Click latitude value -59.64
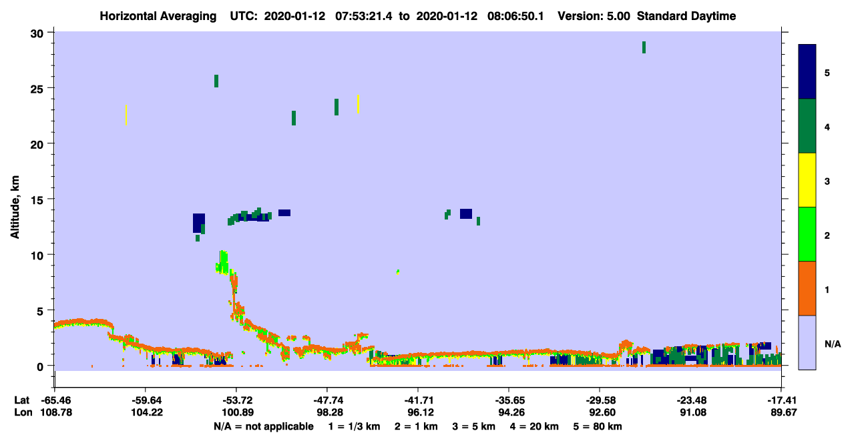Viewport: 868px width, 445px height. point(146,400)
